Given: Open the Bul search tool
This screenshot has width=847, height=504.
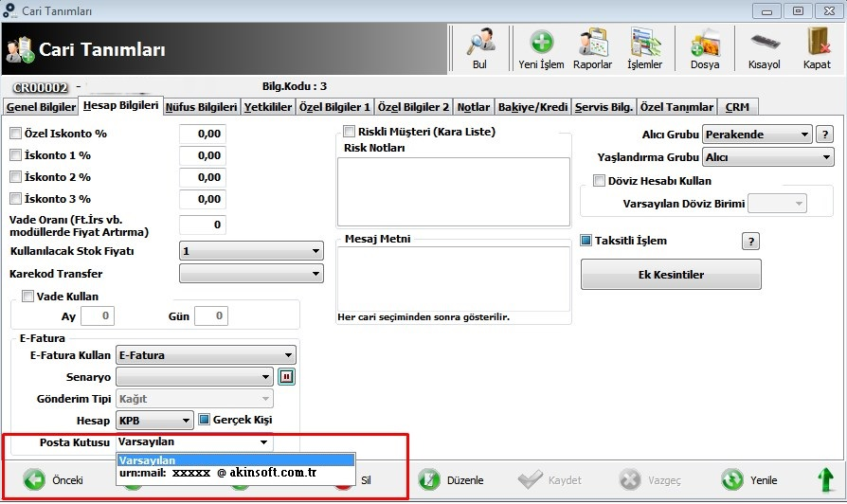Looking at the screenshot, I should tap(479, 48).
